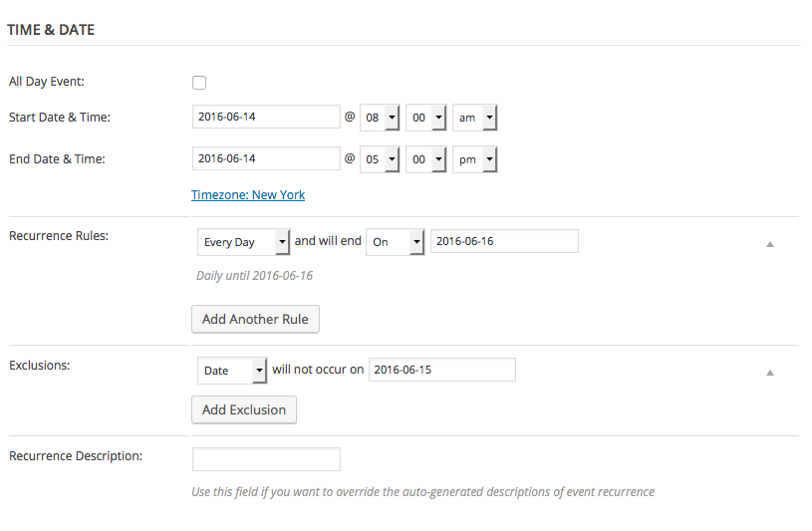Open the exclusion type Date dropdown
Image resolution: width=812 pixels, height=531 pixels.
coord(232,371)
